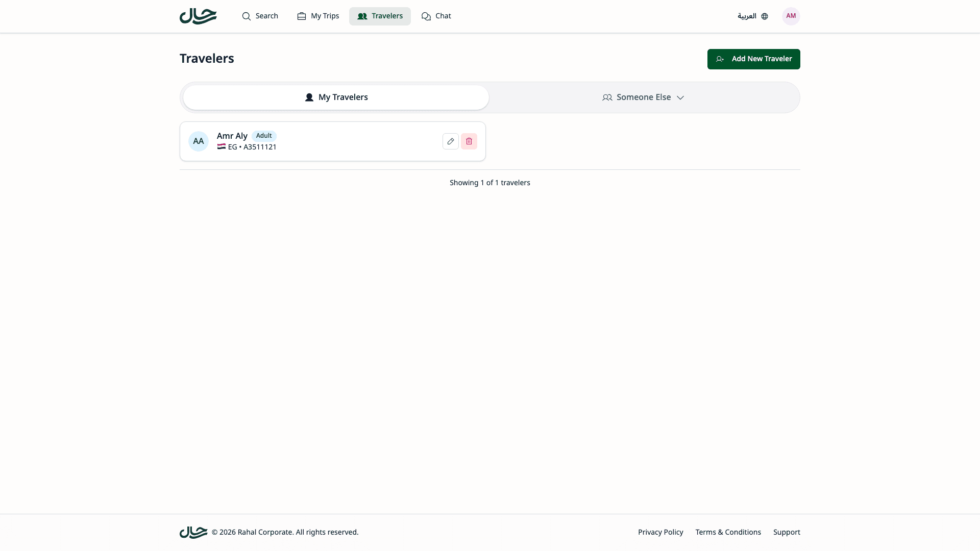Screen dimensions: 980x551
Task: Click the Rahal logo in the header
Action: tap(198, 16)
